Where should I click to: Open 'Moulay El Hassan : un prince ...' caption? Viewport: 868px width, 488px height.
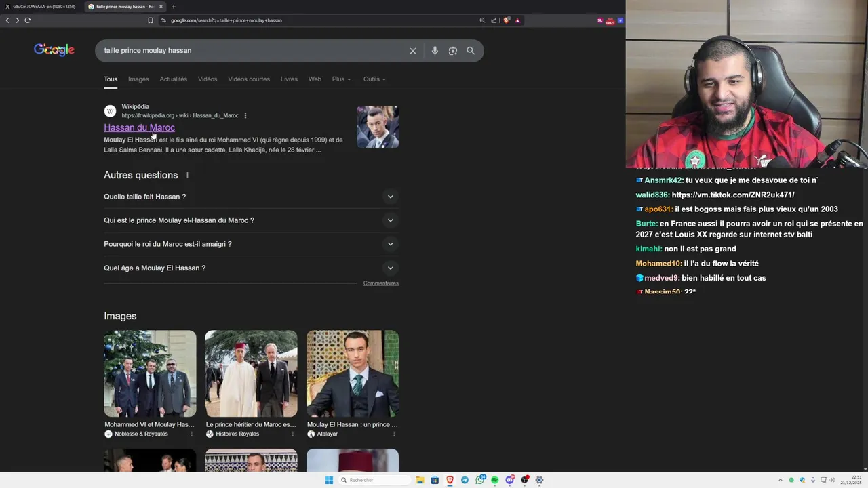[352, 424]
